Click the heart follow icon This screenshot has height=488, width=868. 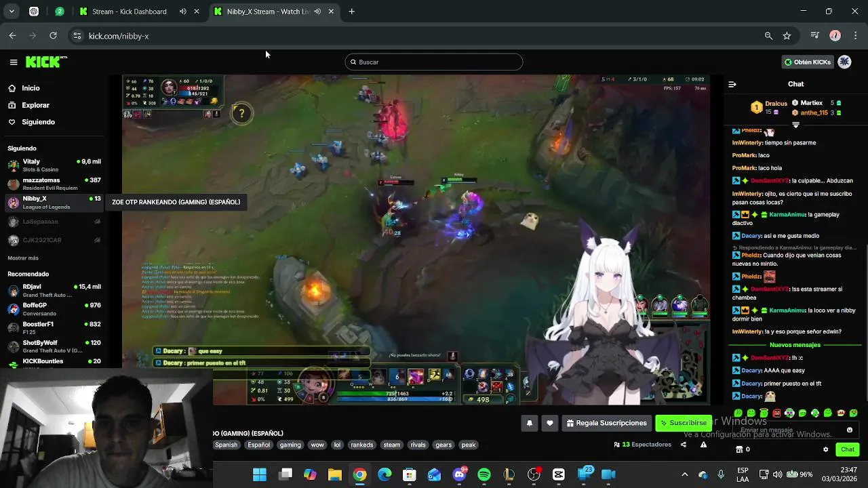(550, 423)
